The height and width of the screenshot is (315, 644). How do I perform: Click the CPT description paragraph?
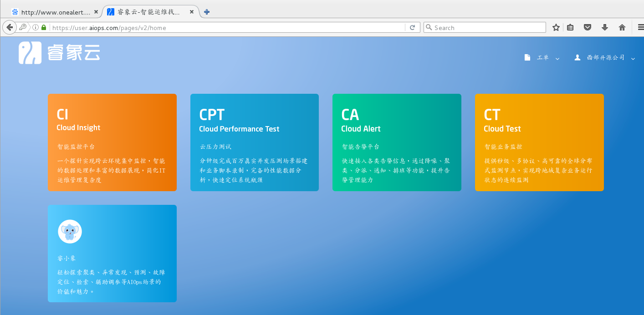(254, 170)
